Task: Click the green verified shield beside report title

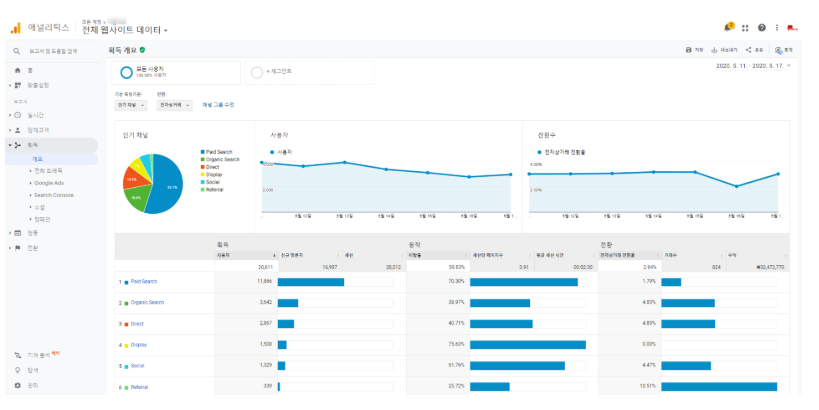Action: pyautogui.click(x=143, y=50)
